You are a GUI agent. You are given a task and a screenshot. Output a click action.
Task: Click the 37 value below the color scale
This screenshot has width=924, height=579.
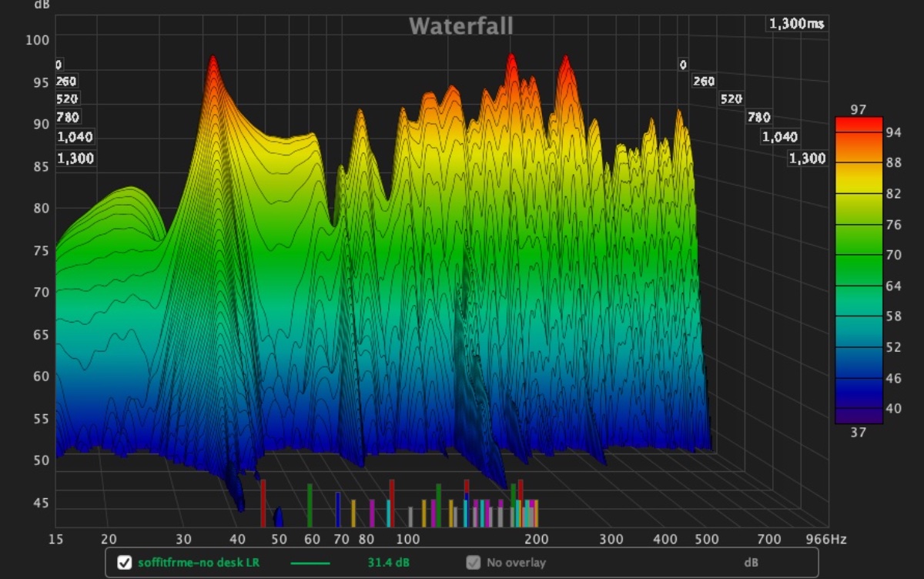[x=858, y=433]
